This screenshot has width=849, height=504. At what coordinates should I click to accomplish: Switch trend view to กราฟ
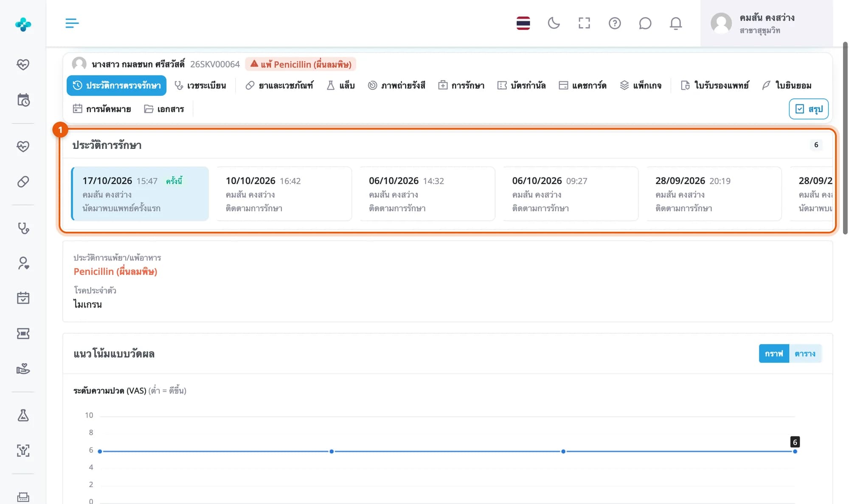(x=773, y=353)
